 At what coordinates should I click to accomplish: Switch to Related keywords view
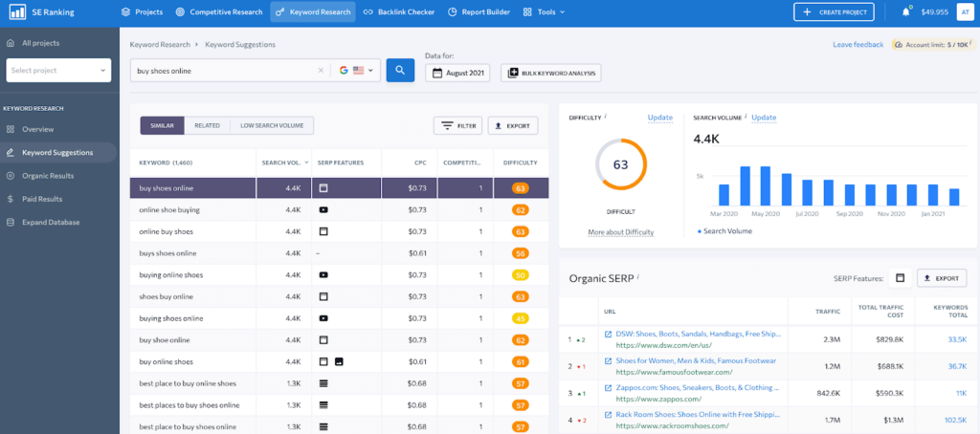click(207, 125)
